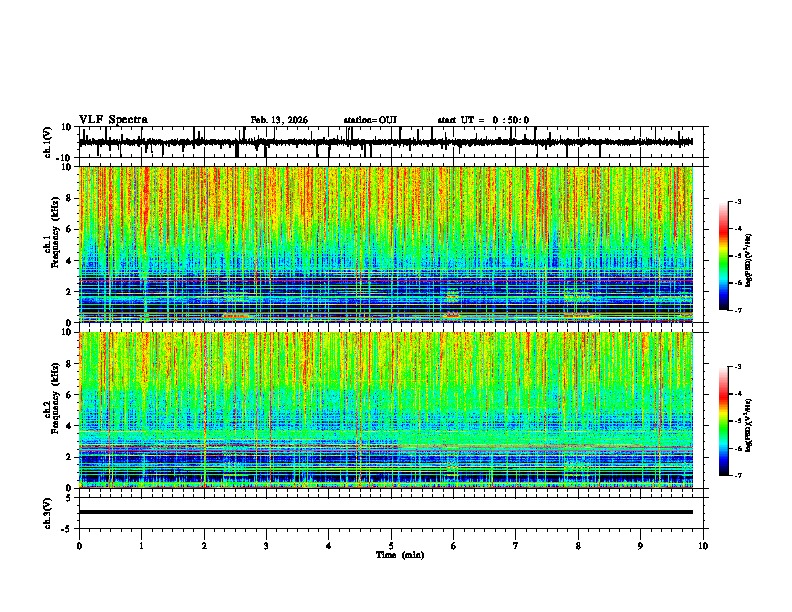Click the "-7" tick on ch.1 colorbar
Viewport: 792px width, 612px height.
point(737,310)
